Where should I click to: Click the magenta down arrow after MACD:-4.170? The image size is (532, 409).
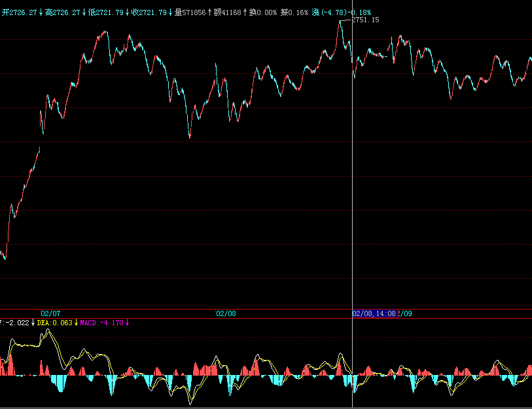coord(128,323)
